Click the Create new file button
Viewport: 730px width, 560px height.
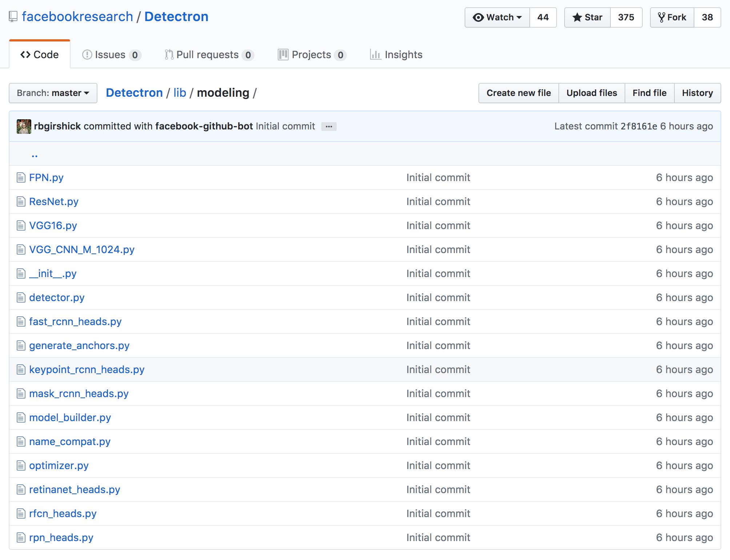coord(518,93)
